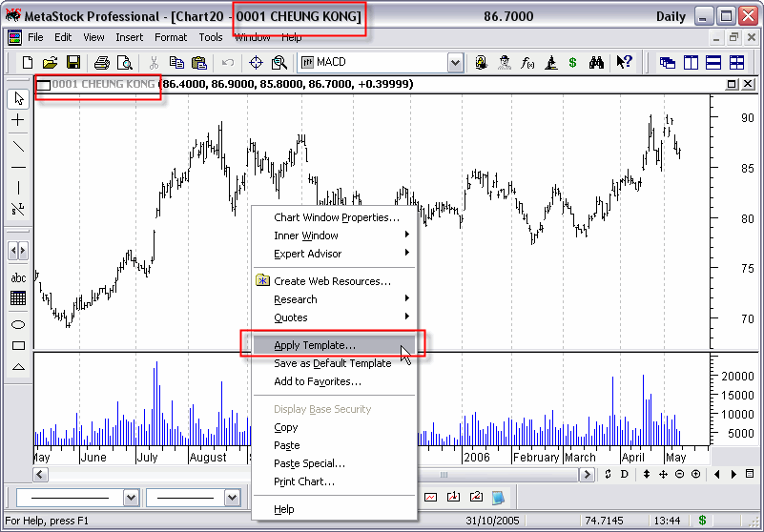Image resolution: width=764 pixels, height=532 pixels.
Task: Click the context Help arrow-question icon
Action: click(624, 62)
